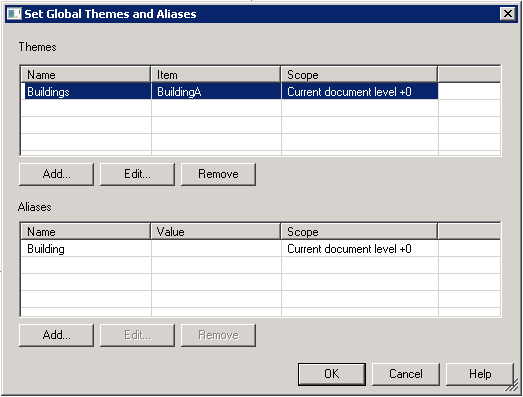Sort themes by the Name column header
Viewport: 523px width, 397px height.
(86, 75)
